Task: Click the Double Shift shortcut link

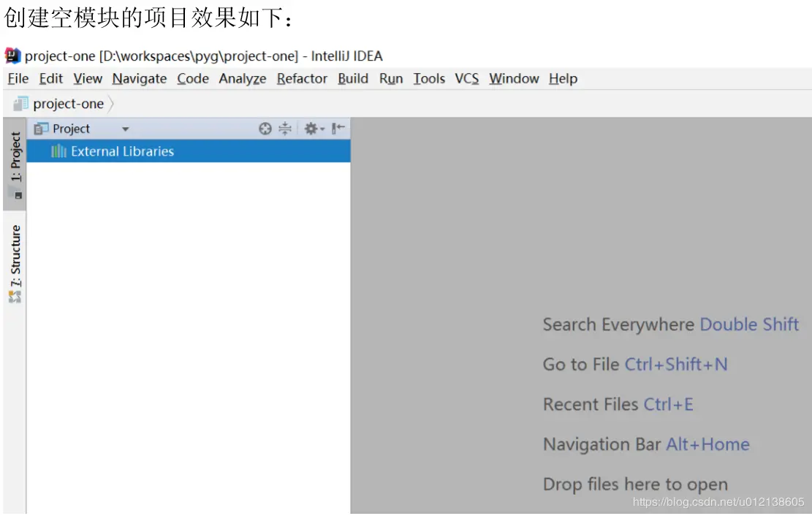Action: [x=749, y=325]
